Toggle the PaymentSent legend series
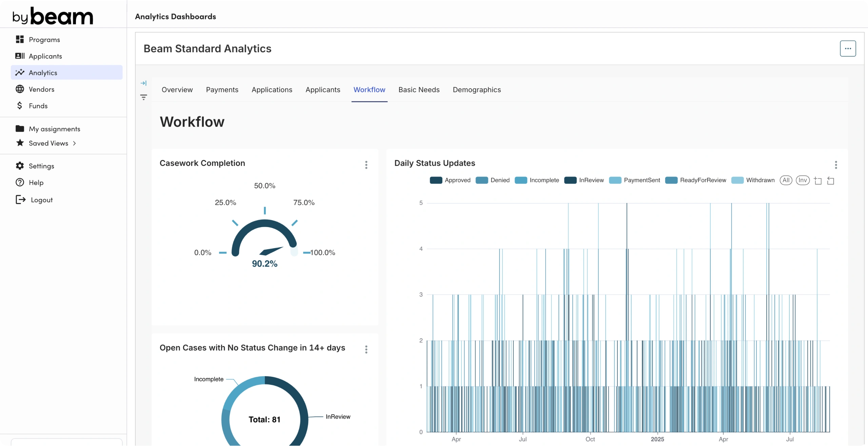This screenshot has width=868, height=446. click(x=634, y=180)
